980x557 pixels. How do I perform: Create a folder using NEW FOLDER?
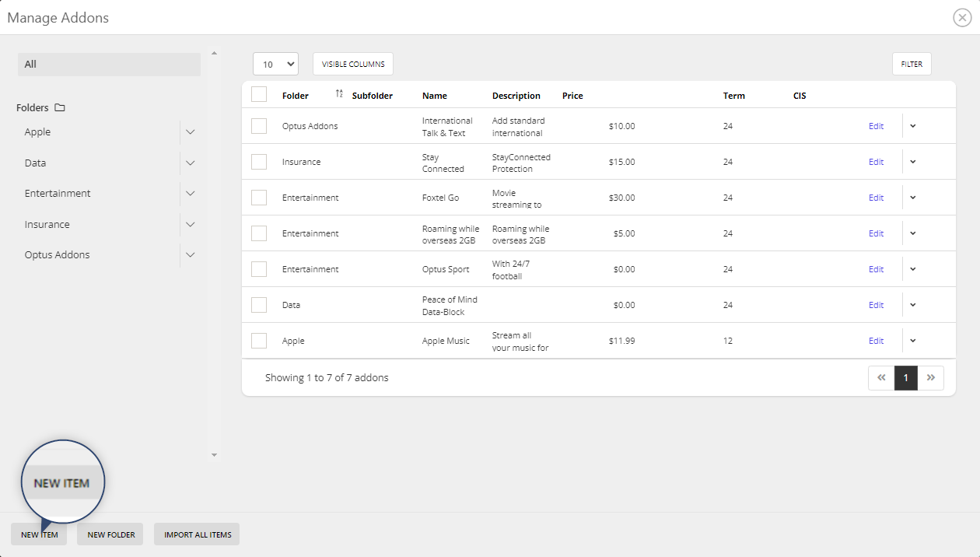[110, 534]
